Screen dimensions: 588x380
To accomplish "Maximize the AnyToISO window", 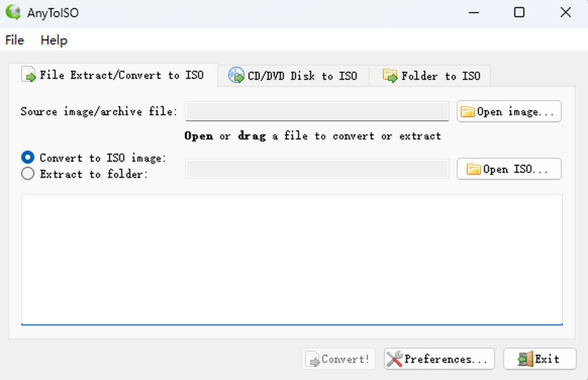I will click(x=519, y=13).
